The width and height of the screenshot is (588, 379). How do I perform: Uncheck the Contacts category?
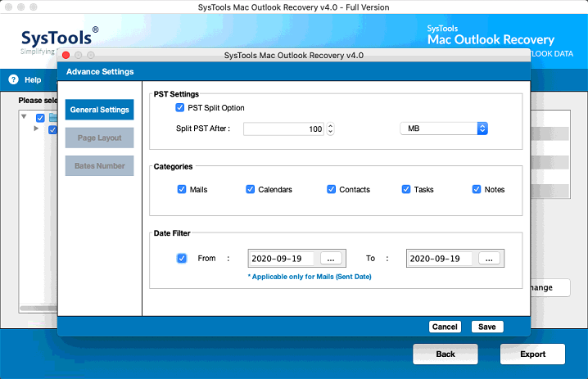(x=331, y=189)
